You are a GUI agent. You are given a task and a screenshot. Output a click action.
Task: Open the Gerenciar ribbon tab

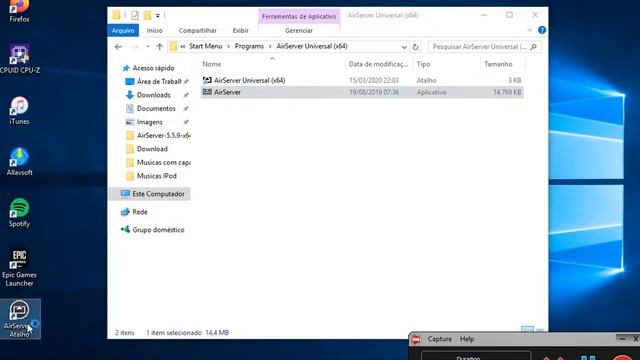(299, 31)
